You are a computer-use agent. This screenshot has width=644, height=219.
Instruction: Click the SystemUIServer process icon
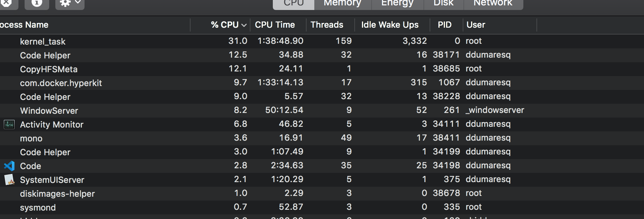click(x=9, y=180)
